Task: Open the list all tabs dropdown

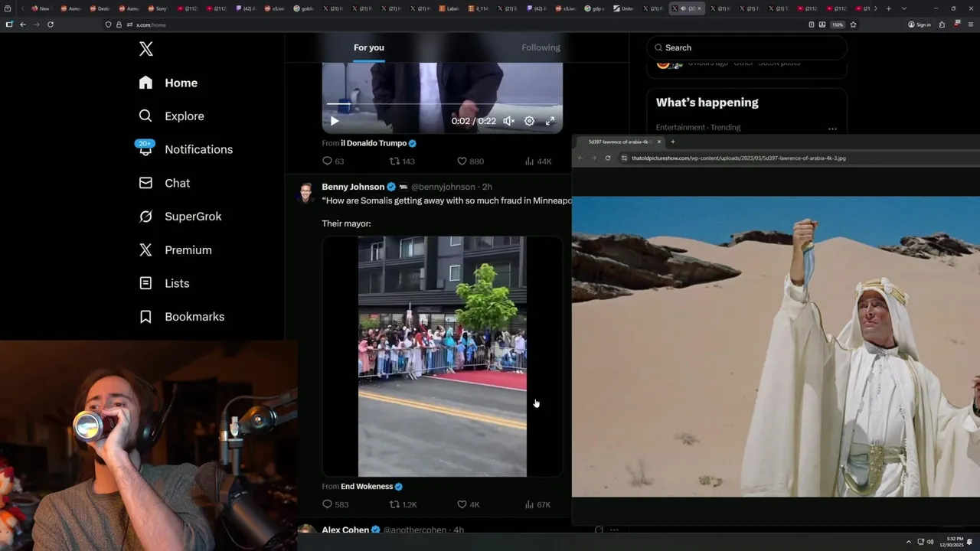Action: pyautogui.click(x=904, y=8)
